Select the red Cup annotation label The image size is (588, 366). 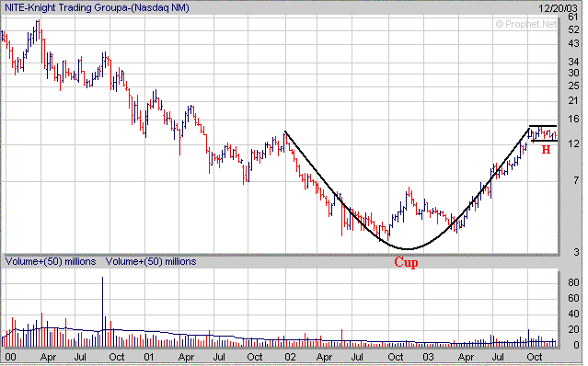[406, 262]
